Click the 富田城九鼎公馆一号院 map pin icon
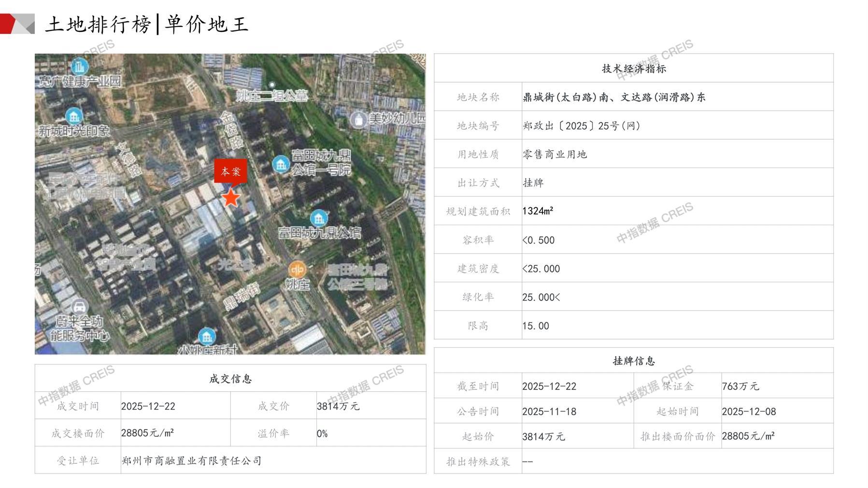868x488 pixels. [281, 164]
